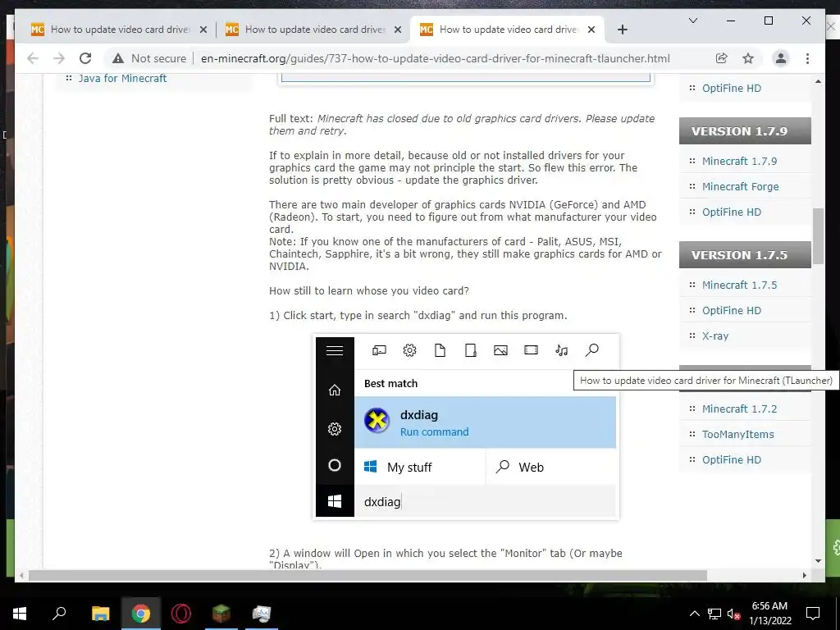The image size is (840, 630).
Task: Open Minecraft 1.7.9 link
Action: 739,162
